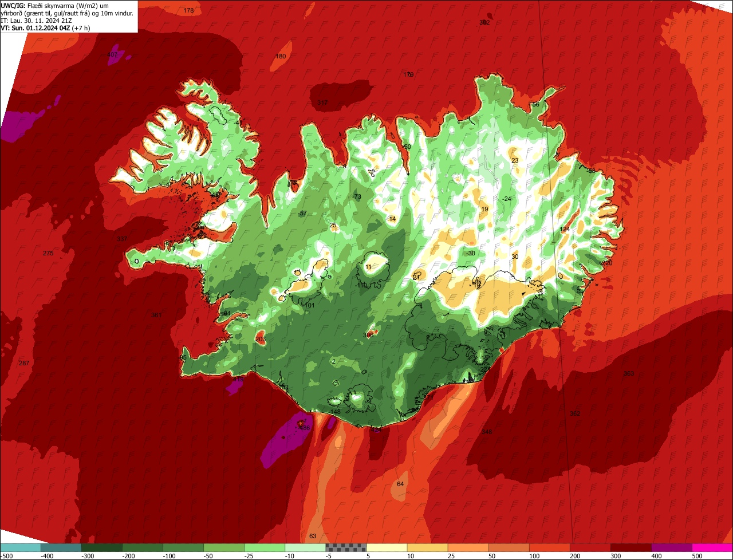Viewport: 733px width, 560px height.
Task: Pick the light orange 25 to 50 legend swatch
Action: [x=468, y=547]
